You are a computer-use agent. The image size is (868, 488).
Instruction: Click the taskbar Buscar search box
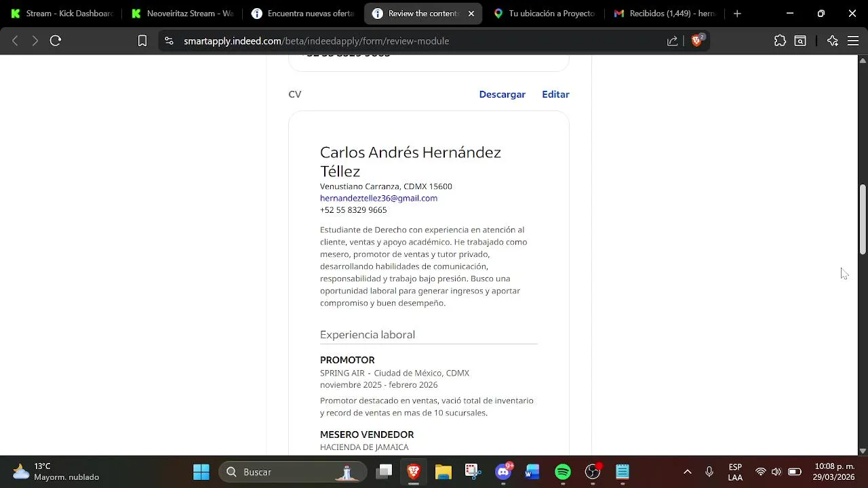(293, 472)
